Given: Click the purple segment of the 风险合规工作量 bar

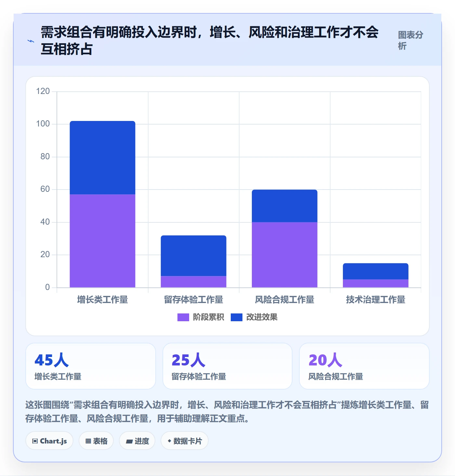Looking at the screenshot, I should (x=284, y=255).
